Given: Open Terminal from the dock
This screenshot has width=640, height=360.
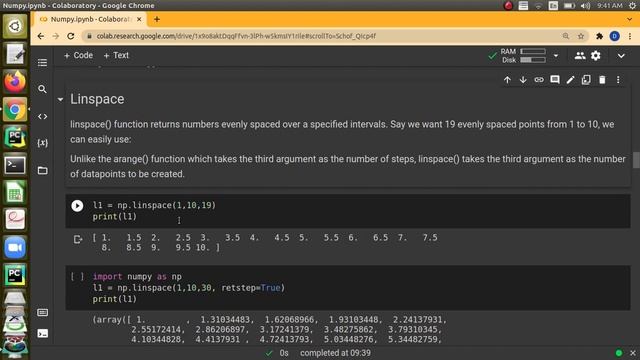Looking at the screenshot, I should tap(15, 165).
